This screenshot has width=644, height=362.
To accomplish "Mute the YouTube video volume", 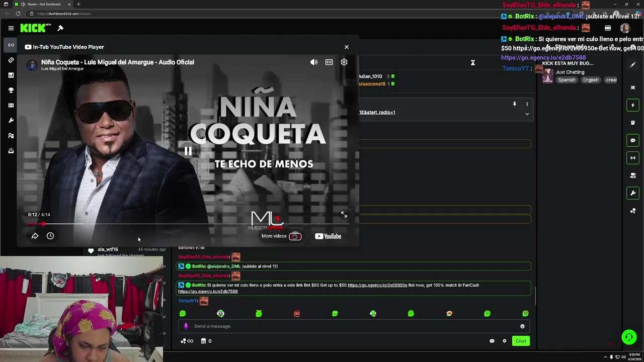I will click(314, 62).
